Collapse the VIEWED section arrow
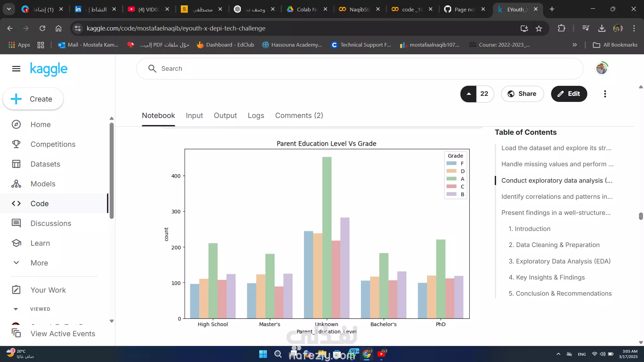This screenshot has height=362, width=644. tap(16, 309)
